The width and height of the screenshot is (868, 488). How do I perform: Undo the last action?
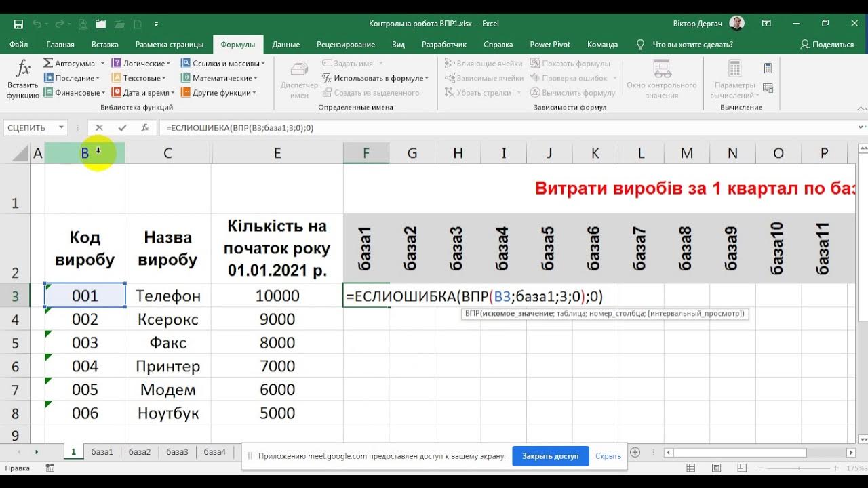click(37, 24)
